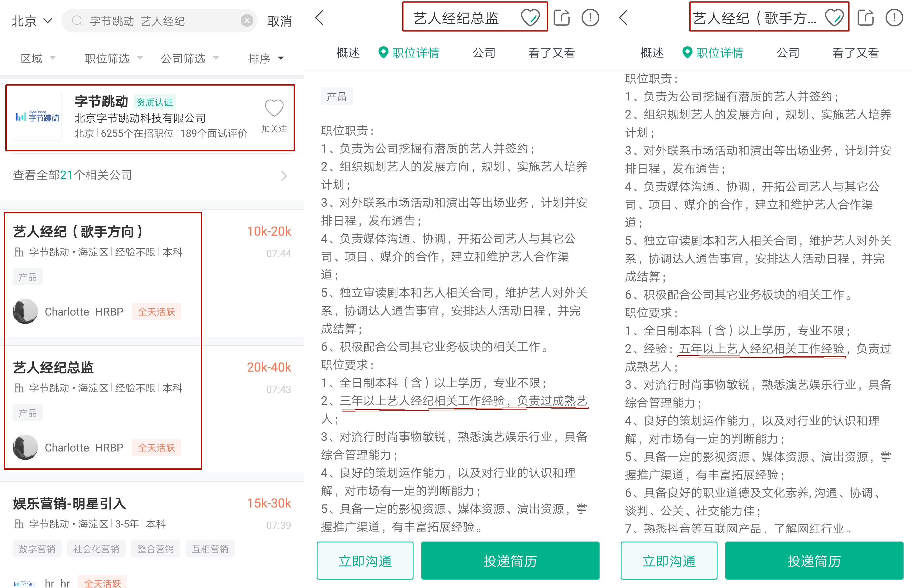The width and height of the screenshot is (912, 588).
Task: Expand the 区域 filter
Action: [x=38, y=59]
